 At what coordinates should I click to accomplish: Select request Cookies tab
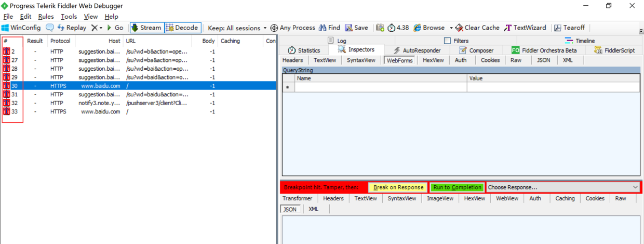[490, 60]
